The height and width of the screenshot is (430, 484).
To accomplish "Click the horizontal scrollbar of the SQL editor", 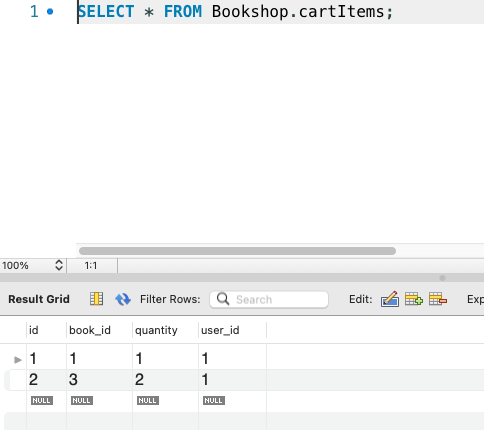I will pyautogui.click(x=237, y=251).
